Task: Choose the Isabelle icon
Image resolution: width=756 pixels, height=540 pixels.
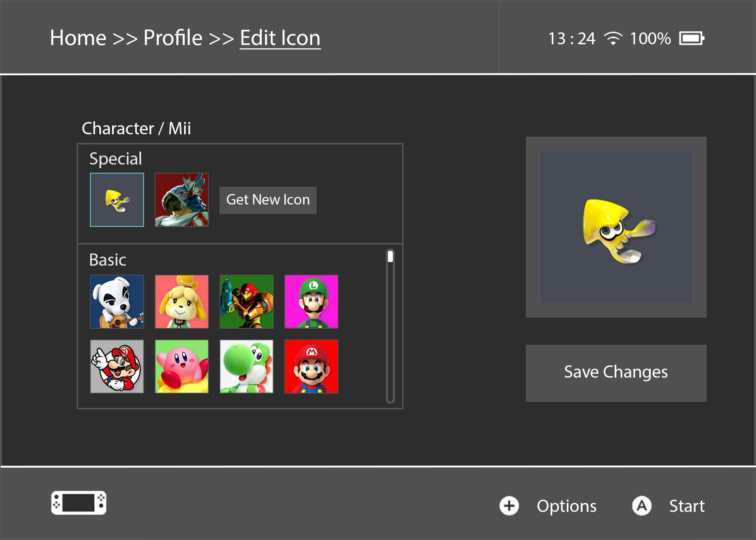Action: [x=182, y=302]
